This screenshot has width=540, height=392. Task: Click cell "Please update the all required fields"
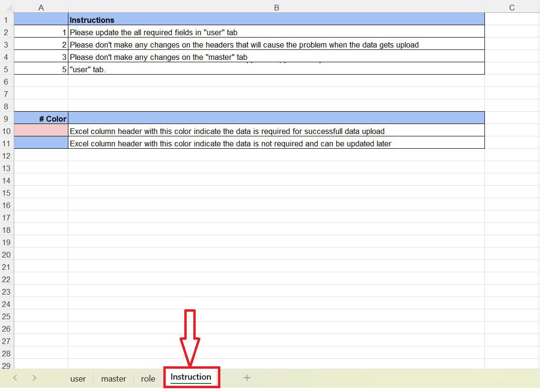tap(276, 32)
